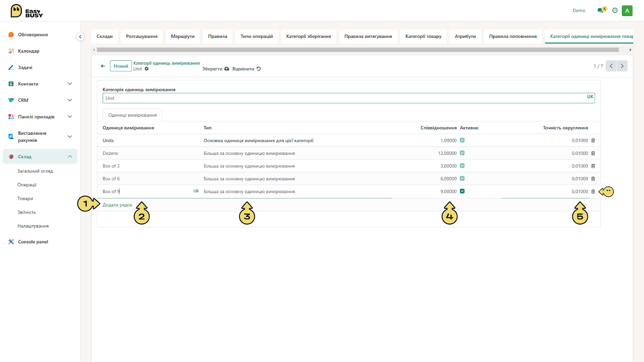Image resolution: width=644 pixels, height=362 pixels.
Task: Open Задачі in the sidebar
Action: 25,68
